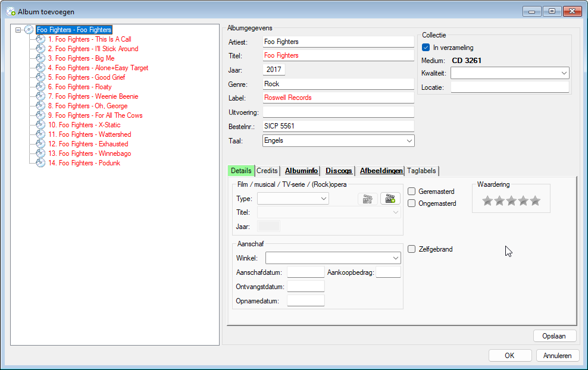
Task: Enable the Ongemasterd checkbox
Action: coord(412,203)
